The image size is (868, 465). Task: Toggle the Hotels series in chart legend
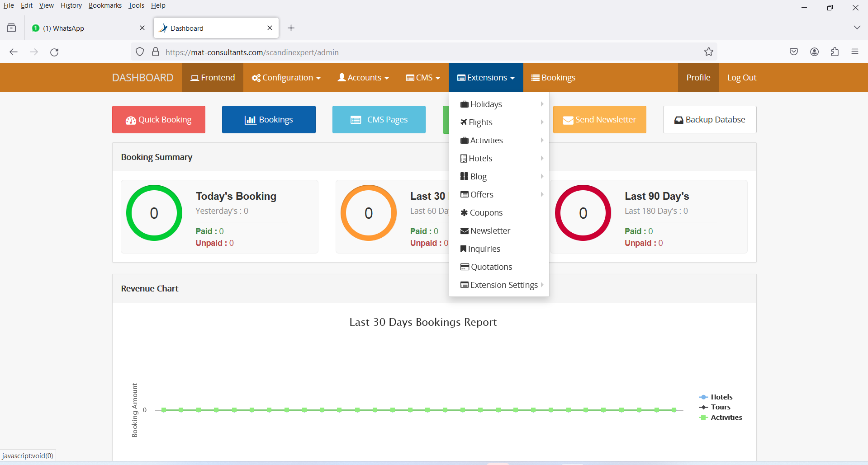coord(721,397)
